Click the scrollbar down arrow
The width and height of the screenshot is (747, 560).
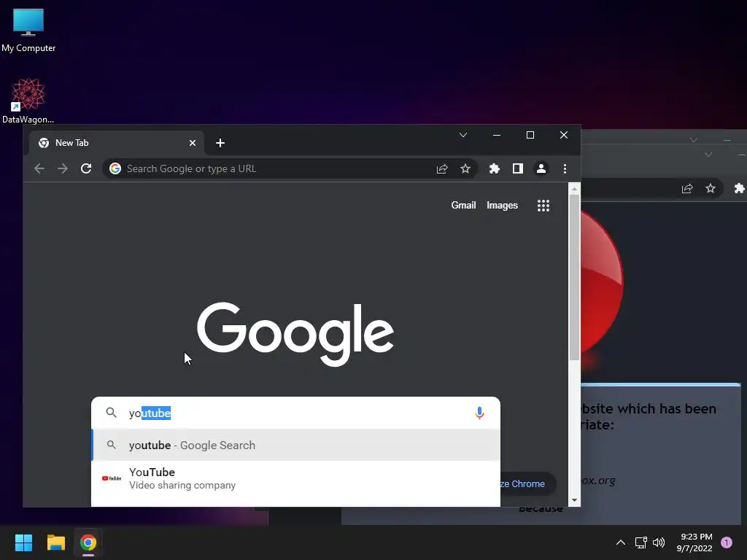point(575,500)
